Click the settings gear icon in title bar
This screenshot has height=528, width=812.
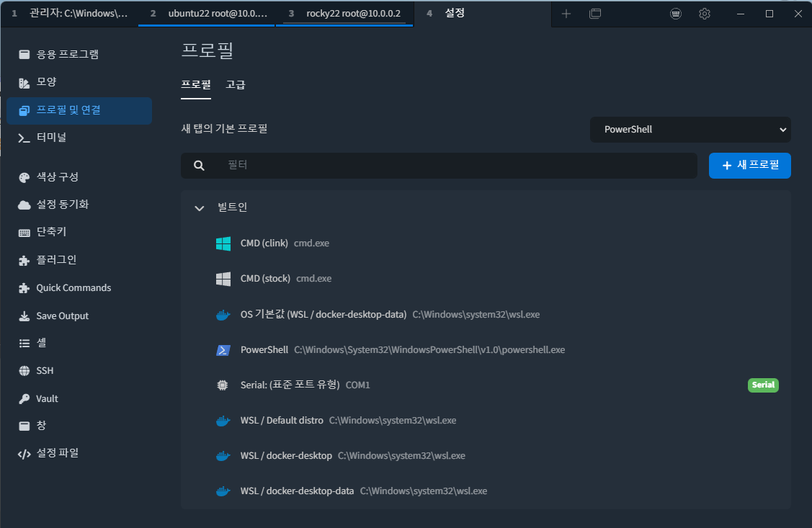pyautogui.click(x=705, y=14)
